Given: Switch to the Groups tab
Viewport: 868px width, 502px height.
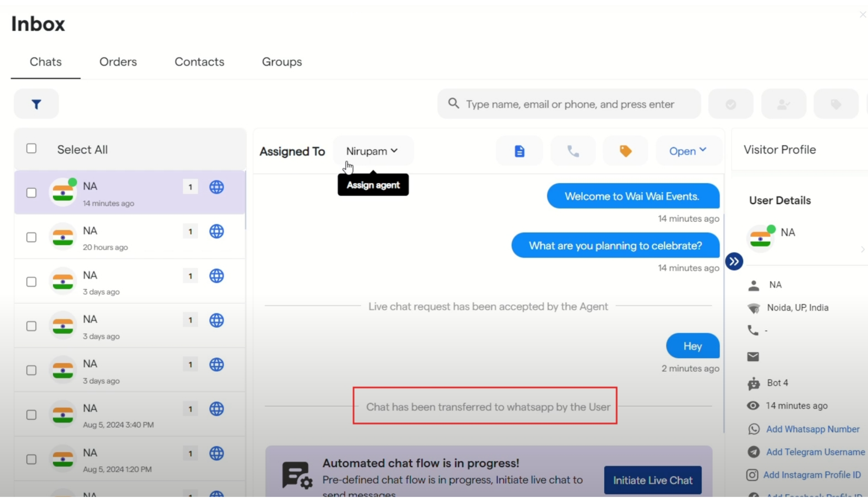Looking at the screenshot, I should pyautogui.click(x=281, y=61).
